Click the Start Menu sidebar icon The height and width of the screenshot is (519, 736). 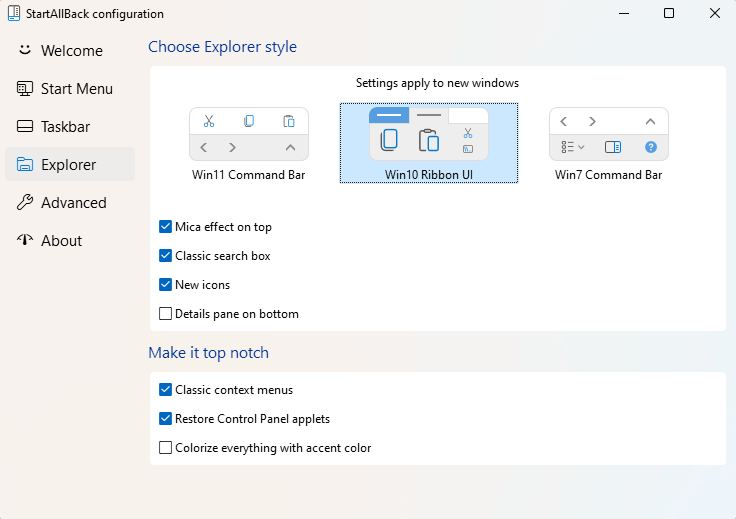tap(25, 88)
